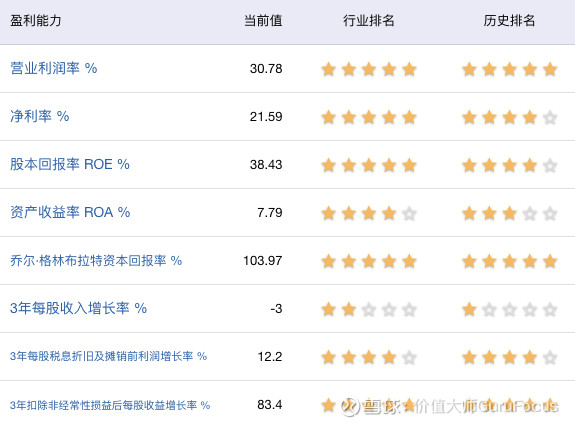The width and height of the screenshot is (575, 424).
Task: Click industry ranking stars for 营业利润率
Action: [369, 69]
